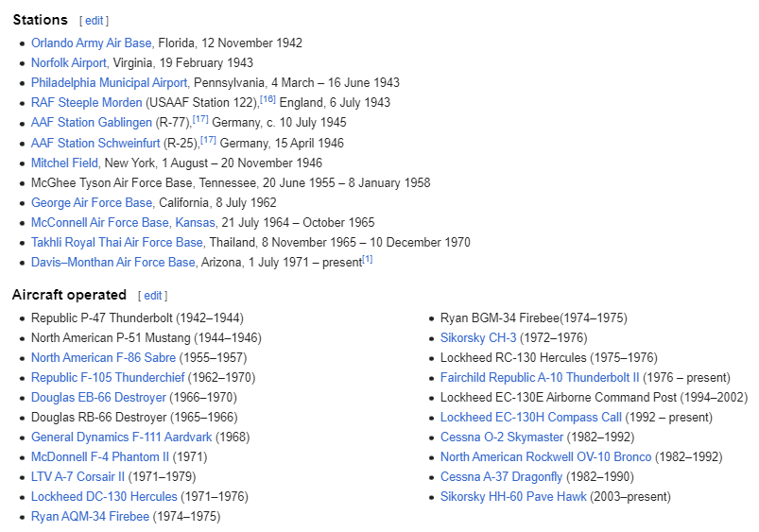The image size is (759, 532).
Task: Click the 'Republic P-47 Thunderbolt (1942–1944)' entry
Action: click(137, 318)
